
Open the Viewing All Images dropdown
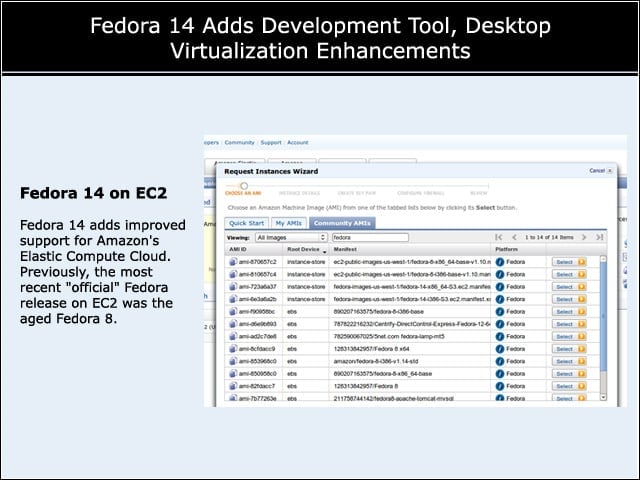click(291, 237)
